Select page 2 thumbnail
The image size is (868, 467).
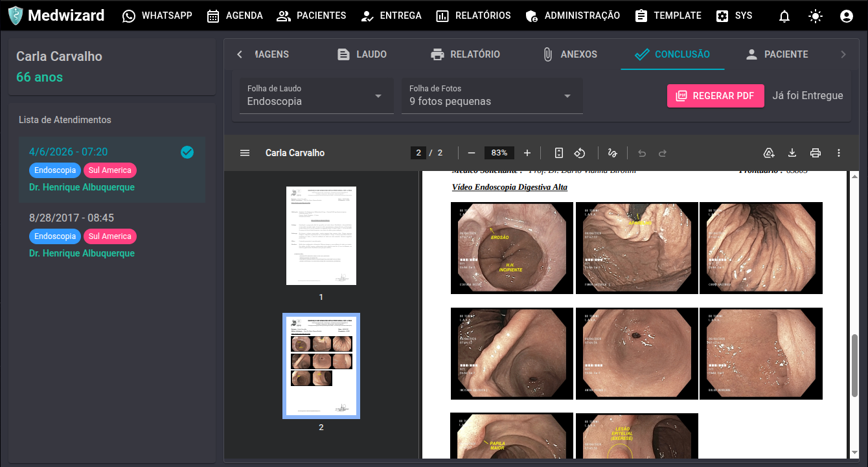(x=321, y=366)
